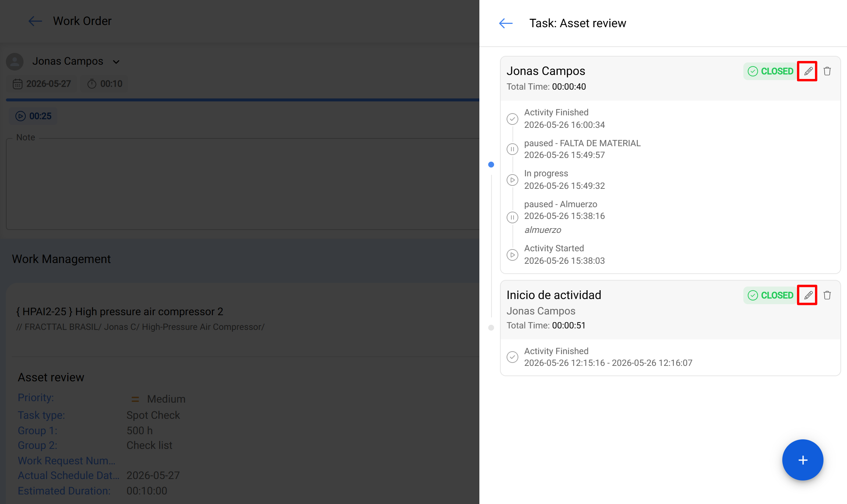Click date range 12:15:16 - 12:16:07

(x=608, y=363)
